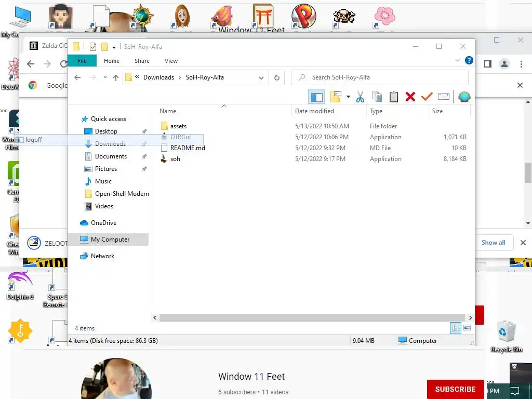Image resolution: width=532 pixels, height=399 pixels.
Task: Open the New Folder toolbar dropdown arrow
Action: (348, 97)
